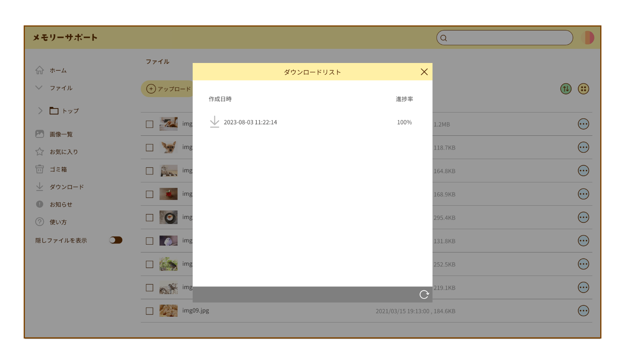Viewport: 625px width, 364px height.
Task: Open thumbnail in the 1.2MB file row
Action: tap(169, 124)
